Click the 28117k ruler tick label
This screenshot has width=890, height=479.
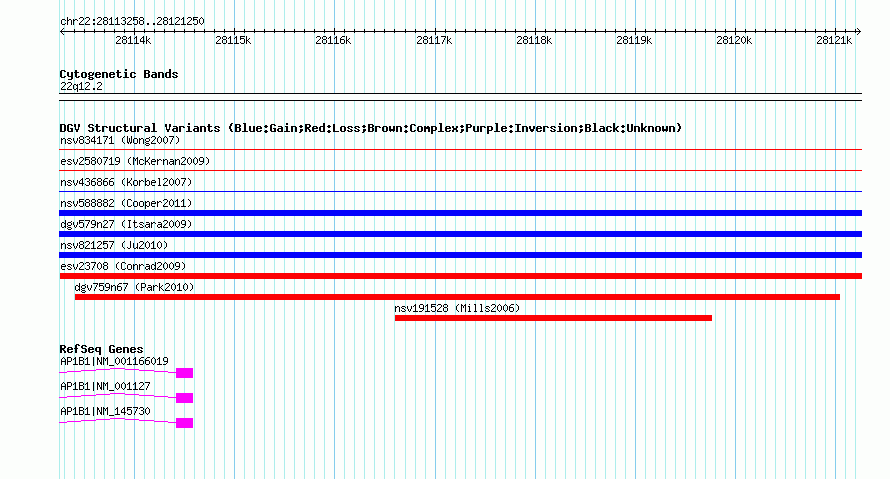[x=434, y=40]
